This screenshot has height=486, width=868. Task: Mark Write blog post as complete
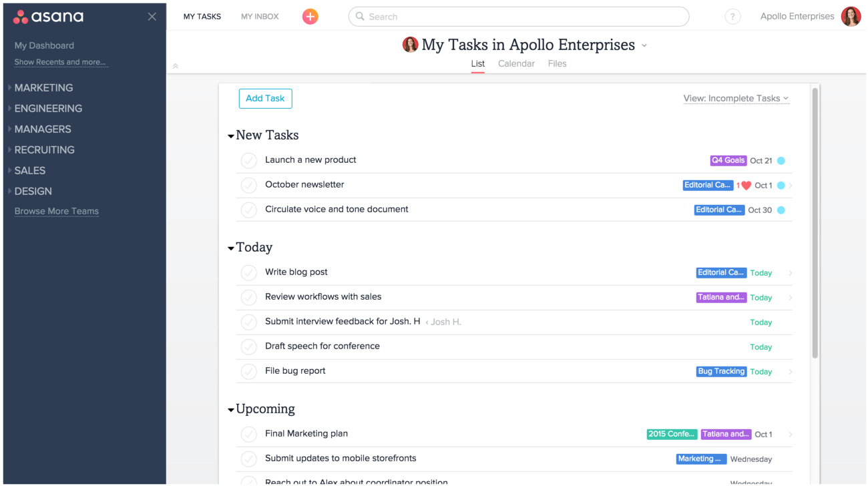pos(248,272)
